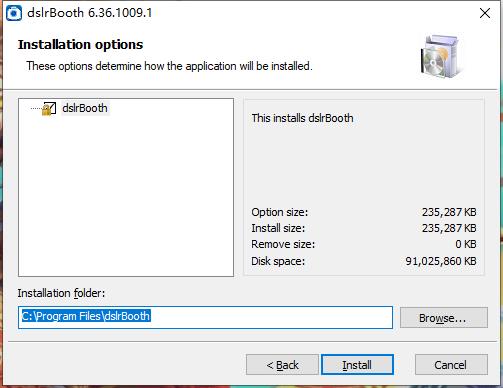Click the Disk space value 91,025,860 KB
This screenshot has width=503, height=388.
(x=441, y=261)
